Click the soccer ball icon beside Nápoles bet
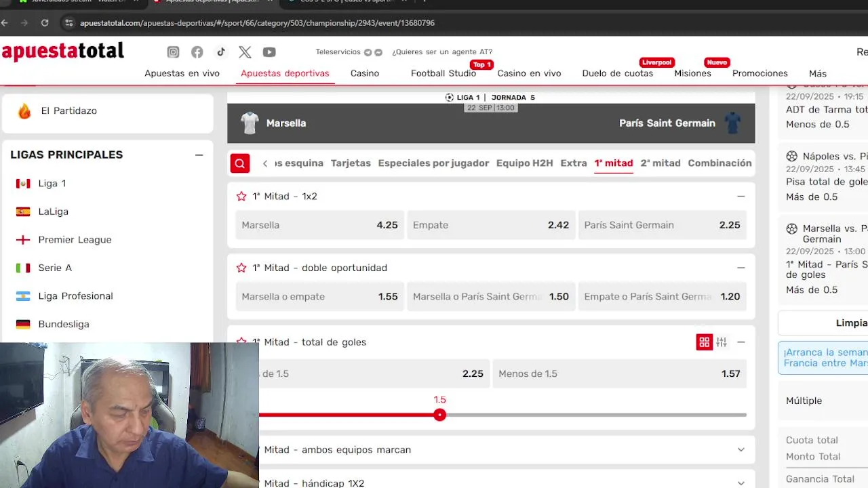The width and height of the screenshot is (868, 488). click(791, 157)
